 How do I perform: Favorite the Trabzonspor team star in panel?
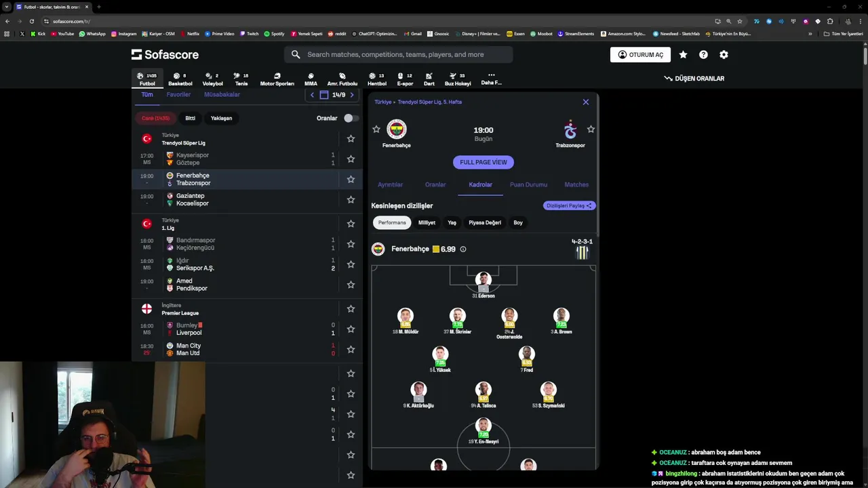coord(591,129)
